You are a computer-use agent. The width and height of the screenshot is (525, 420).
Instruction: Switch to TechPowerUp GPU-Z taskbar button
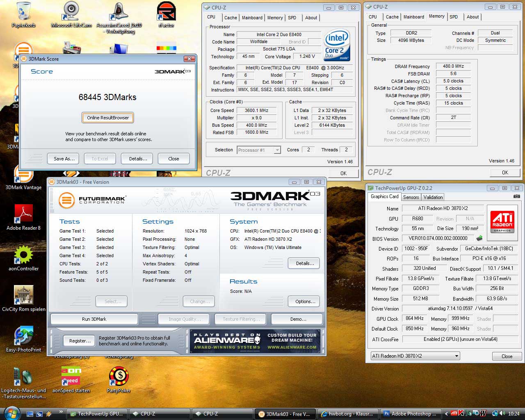96,414
